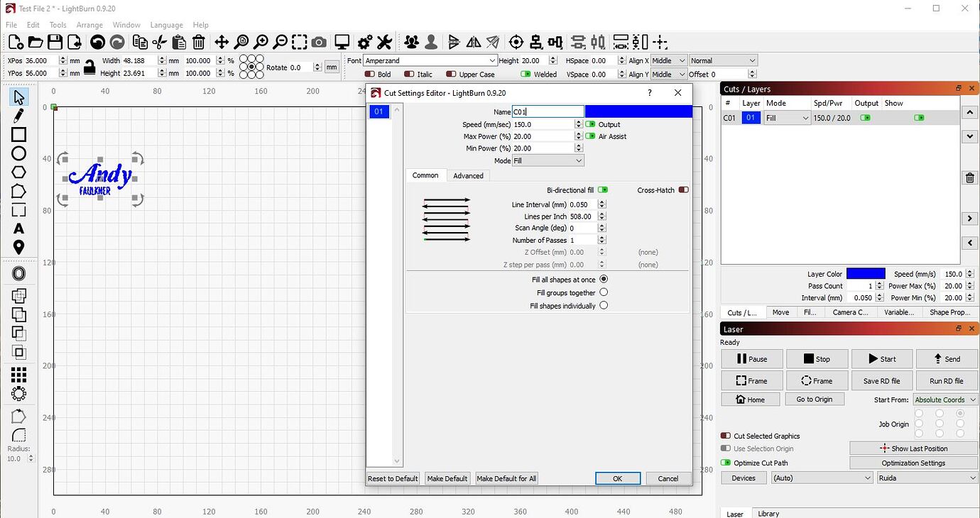Click the Devices button
This screenshot has width=980, height=518.
coord(744,478)
